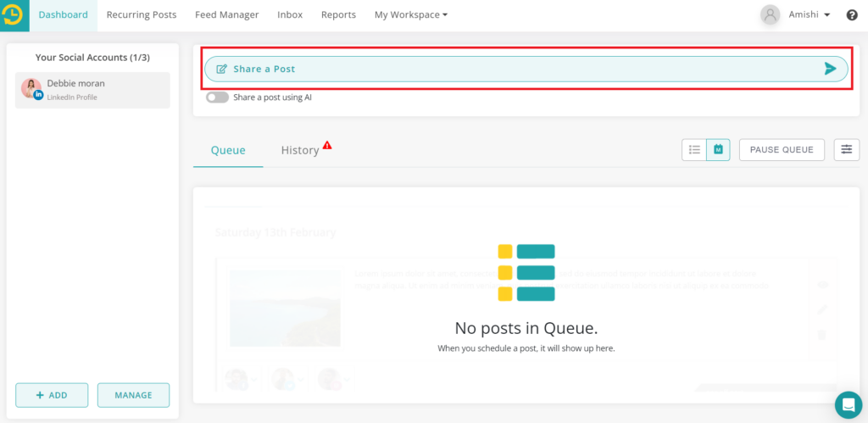Select the Debbie moran LinkedIn account
Image resolution: width=868 pixels, height=423 pixels.
(x=92, y=90)
